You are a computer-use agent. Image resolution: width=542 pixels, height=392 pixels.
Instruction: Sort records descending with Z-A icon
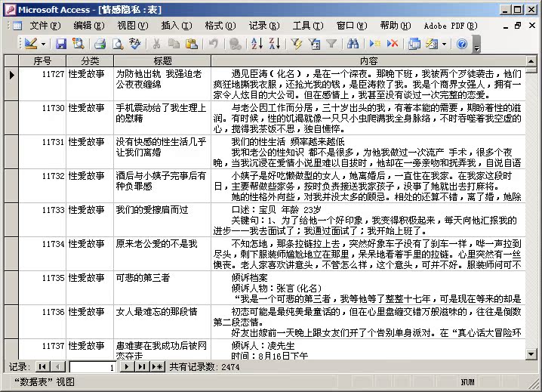pyautogui.click(x=275, y=44)
